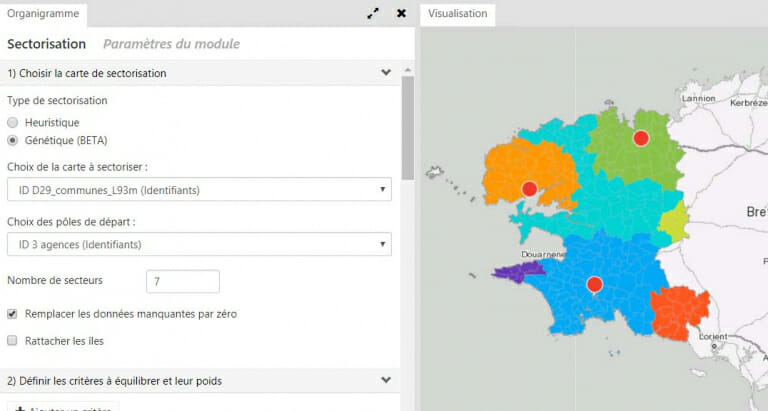Open the Choix de la carte dropdown
Image resolution: width=768 pixels, height=411 pixels.
coord(198,190)
